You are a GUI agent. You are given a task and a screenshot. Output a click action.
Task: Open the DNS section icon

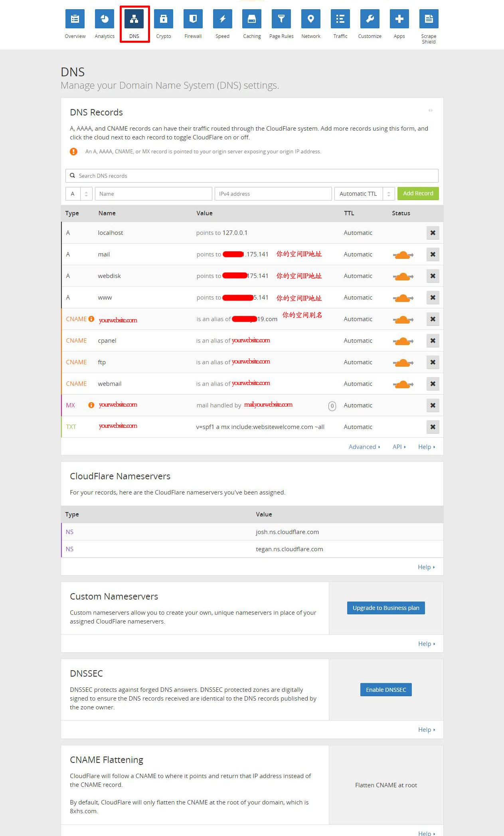[x=134, y=19]
